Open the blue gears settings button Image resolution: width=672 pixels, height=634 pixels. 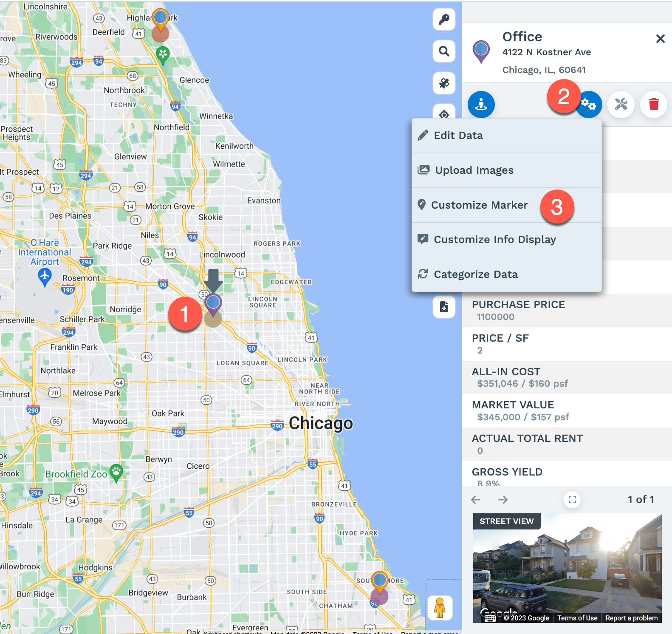589,104
